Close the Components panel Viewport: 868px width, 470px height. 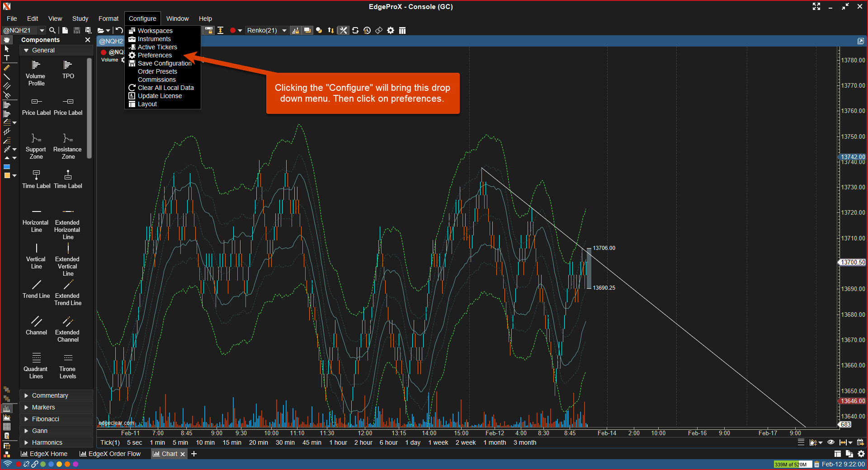click(x=88, y=40)
